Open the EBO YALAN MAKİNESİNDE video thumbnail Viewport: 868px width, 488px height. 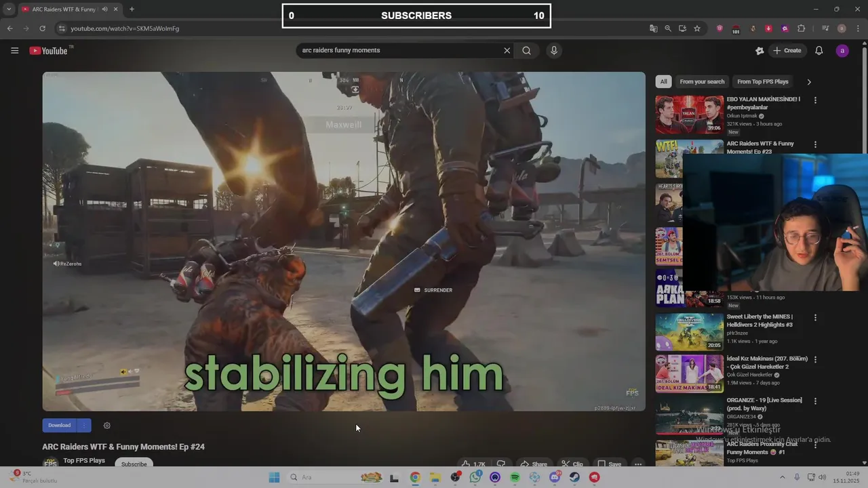(x=689, y=115)
